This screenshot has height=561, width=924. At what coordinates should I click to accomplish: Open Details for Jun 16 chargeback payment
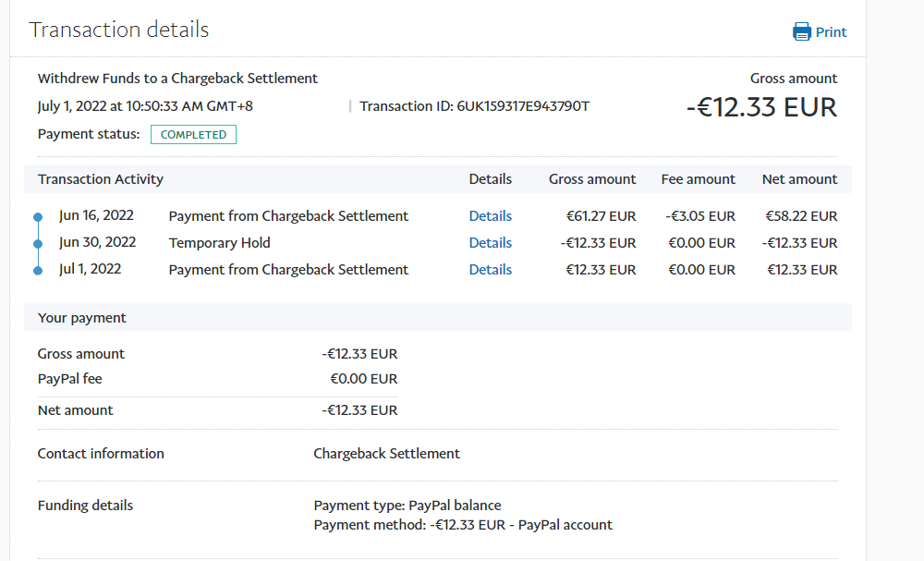pyautogui.click(x=490, y=216)
